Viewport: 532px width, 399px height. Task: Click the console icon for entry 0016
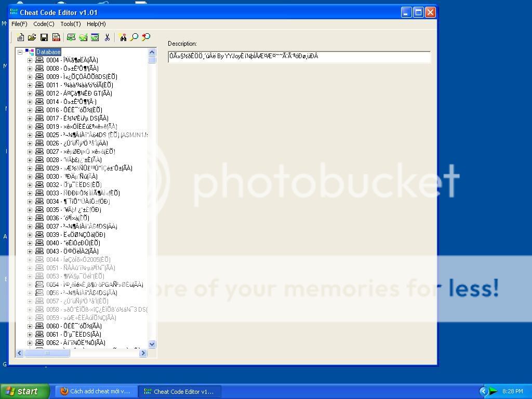[x=39, y=110]
